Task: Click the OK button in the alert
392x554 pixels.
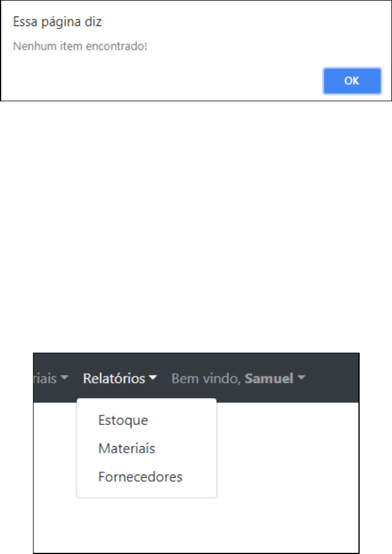Action: pos(351,81)
